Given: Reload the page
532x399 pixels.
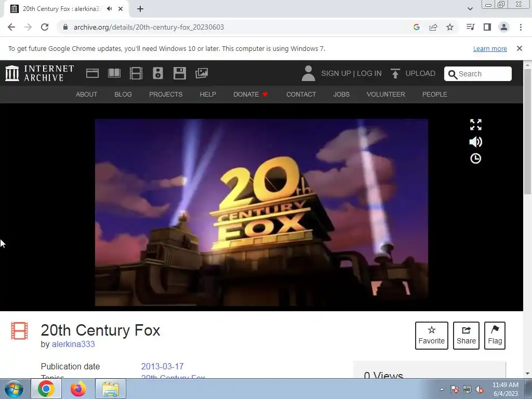Looking at the screenshot, I should [45, 27].
